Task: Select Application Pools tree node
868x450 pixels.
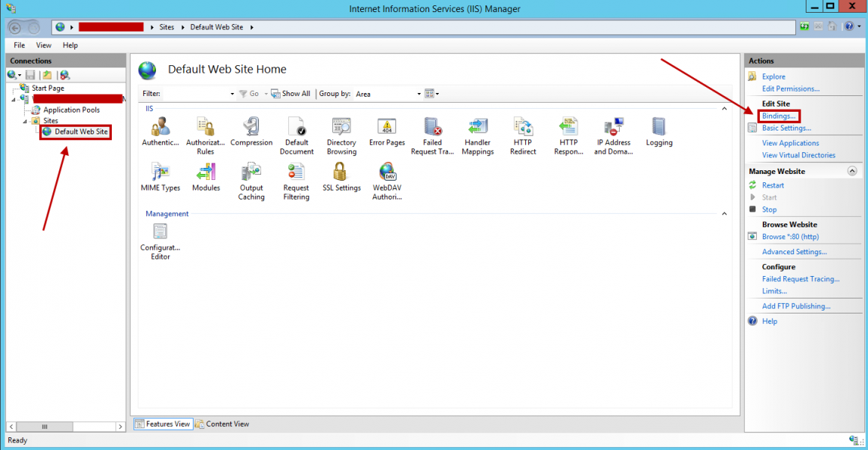Action: (71, 110)
